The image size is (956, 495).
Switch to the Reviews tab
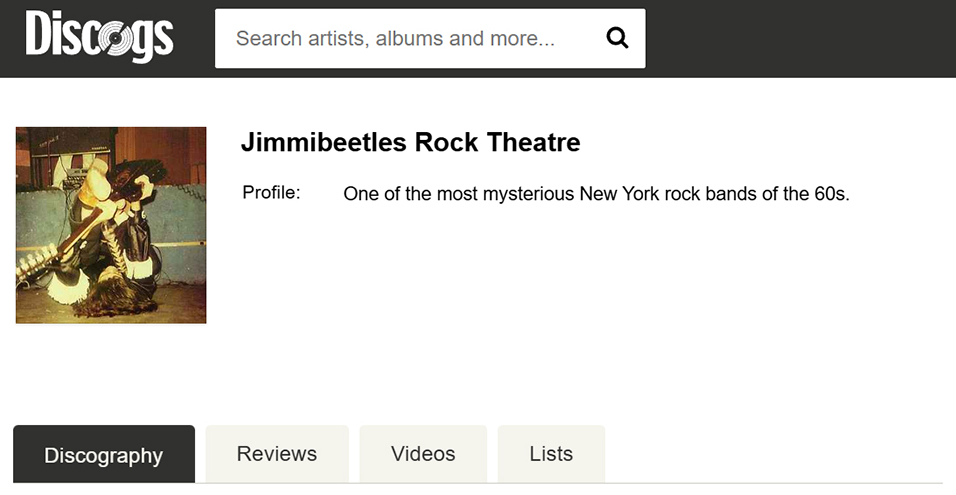pyautogui.click(x=277, y=454)
